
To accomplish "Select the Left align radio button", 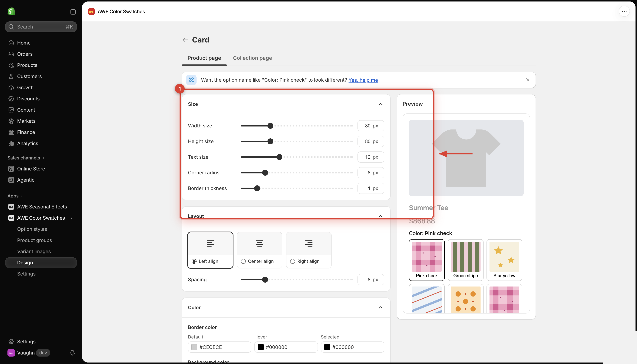I will click(194, 261).
